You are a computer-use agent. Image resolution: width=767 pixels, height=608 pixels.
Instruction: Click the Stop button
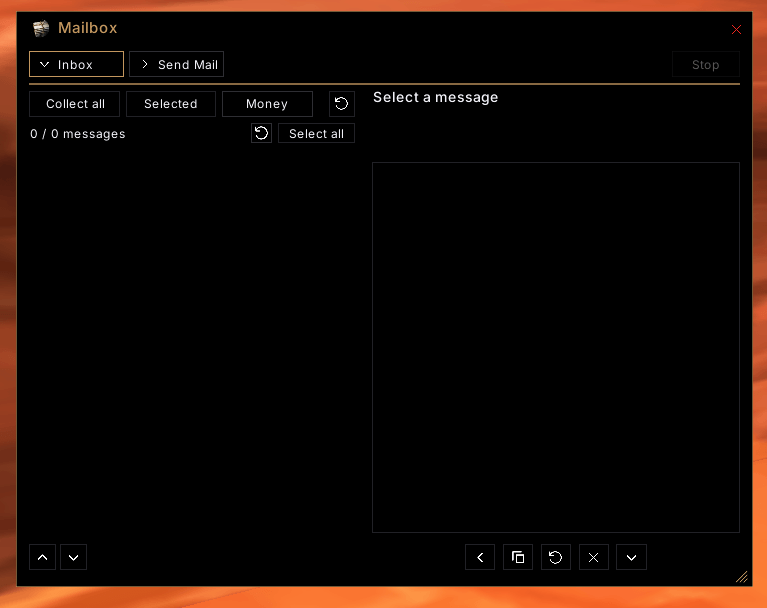coord(705,64)
